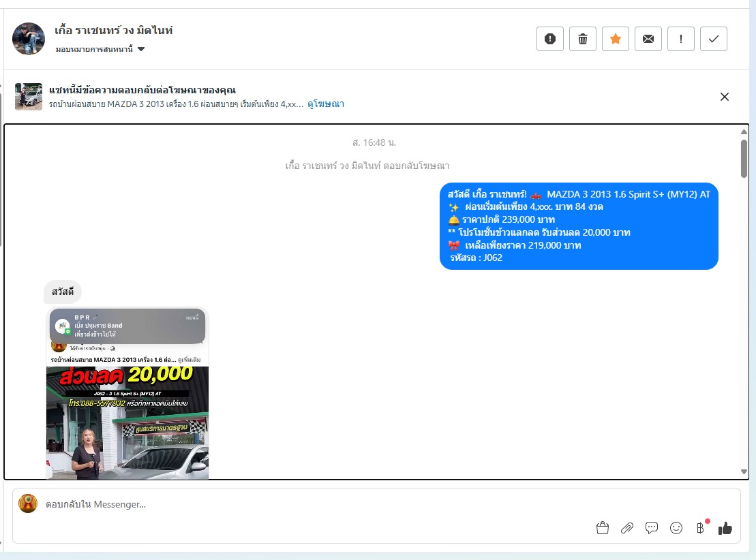The width and height of the screenshot is (756, 560).
Task: Delete conversation with trash icon
Action: pyautogui.click(x=582, y=39)
